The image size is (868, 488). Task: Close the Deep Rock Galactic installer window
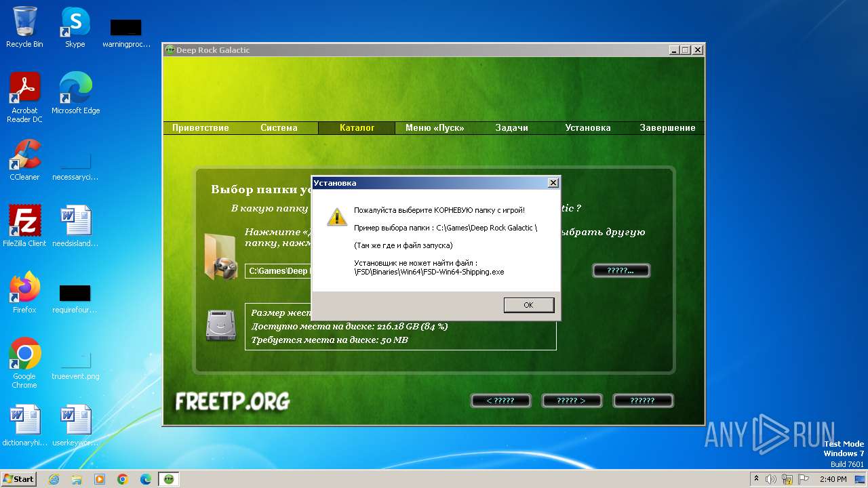coord(698,50)
